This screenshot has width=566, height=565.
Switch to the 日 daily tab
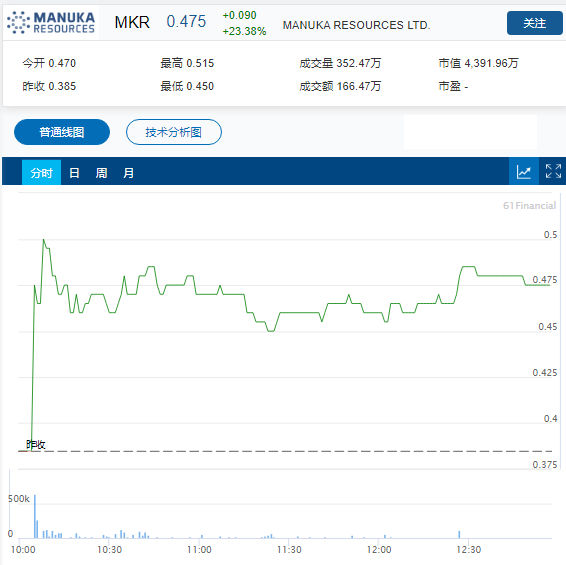(x=74, y=173)
